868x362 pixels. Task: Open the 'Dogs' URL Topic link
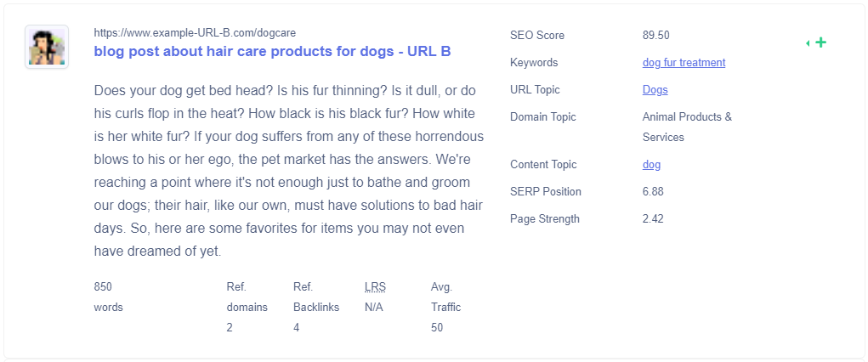(x=655, y=90)
